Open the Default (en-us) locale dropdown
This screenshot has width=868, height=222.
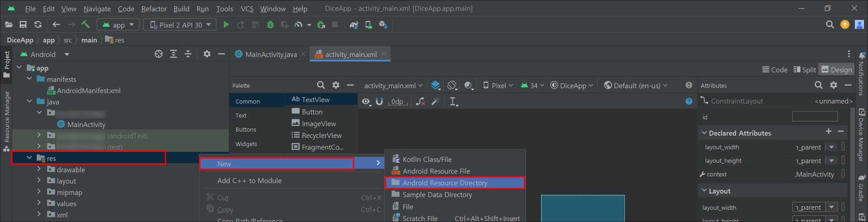click(636, 85)
